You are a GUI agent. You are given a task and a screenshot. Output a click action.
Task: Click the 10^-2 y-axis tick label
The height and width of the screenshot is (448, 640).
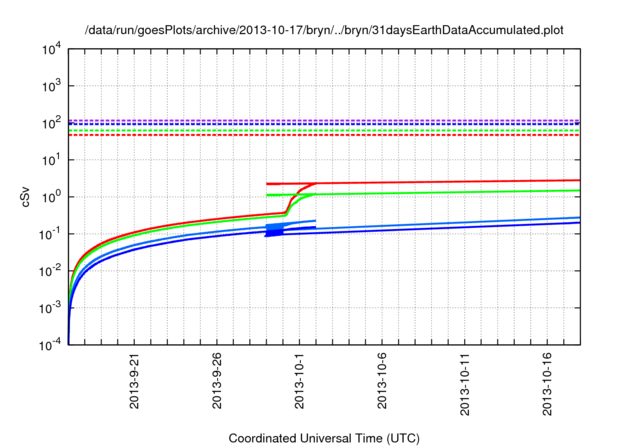(x=50, y=271)
